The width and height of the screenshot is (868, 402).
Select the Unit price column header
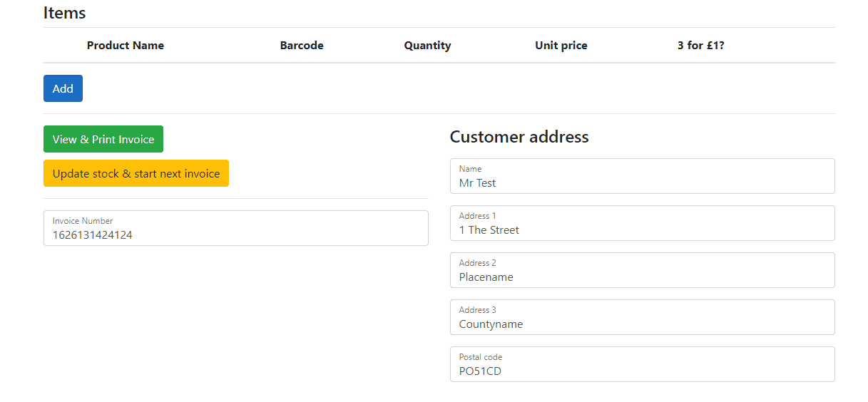coord(561,46)
